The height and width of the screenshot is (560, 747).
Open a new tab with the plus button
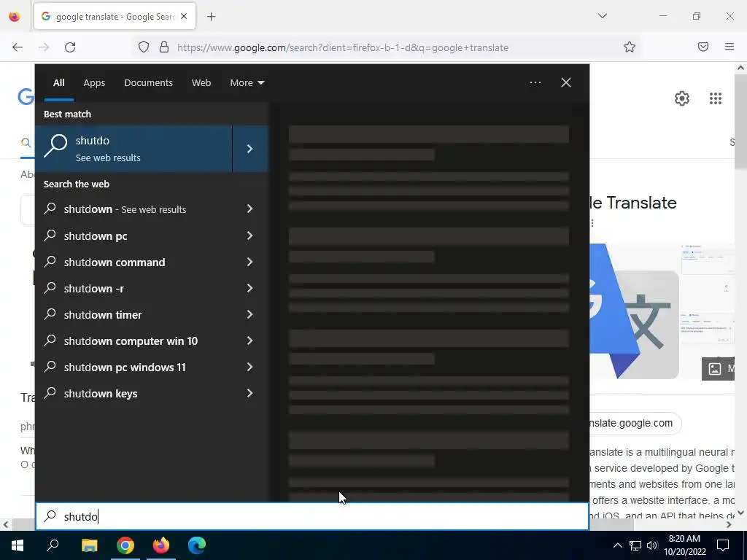tap(212, 17)
